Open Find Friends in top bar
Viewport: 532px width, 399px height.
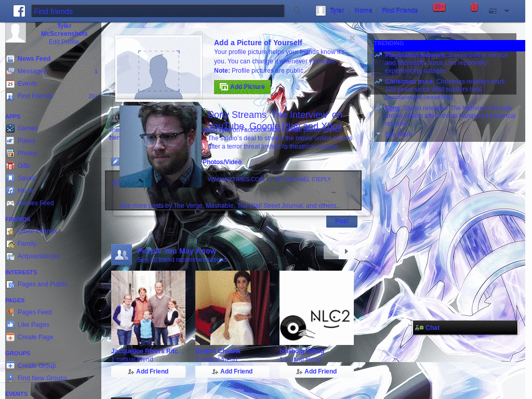(x=400, y=10)
